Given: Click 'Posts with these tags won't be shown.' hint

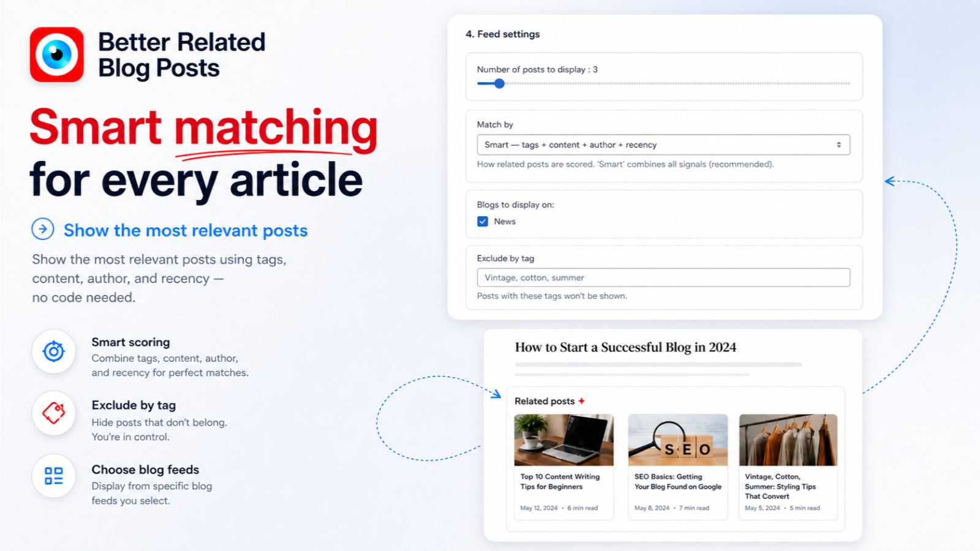Looking at the screenshot, I should (x=552, y=296).
